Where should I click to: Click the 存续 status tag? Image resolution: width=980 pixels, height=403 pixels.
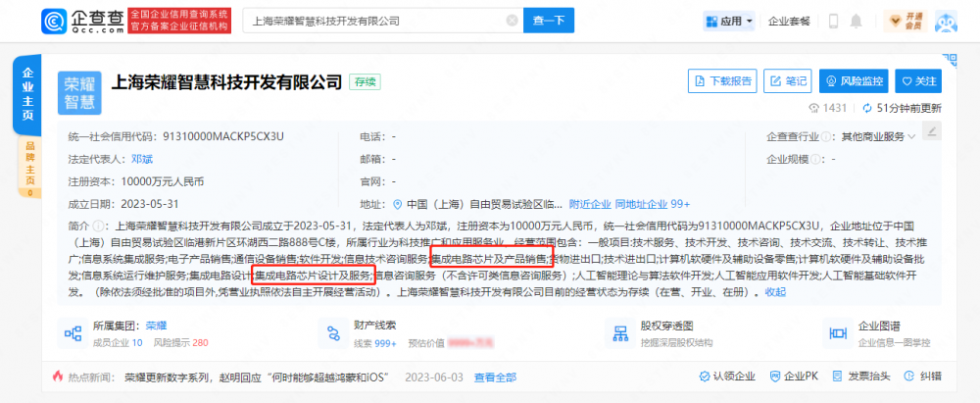click(365, 81)
